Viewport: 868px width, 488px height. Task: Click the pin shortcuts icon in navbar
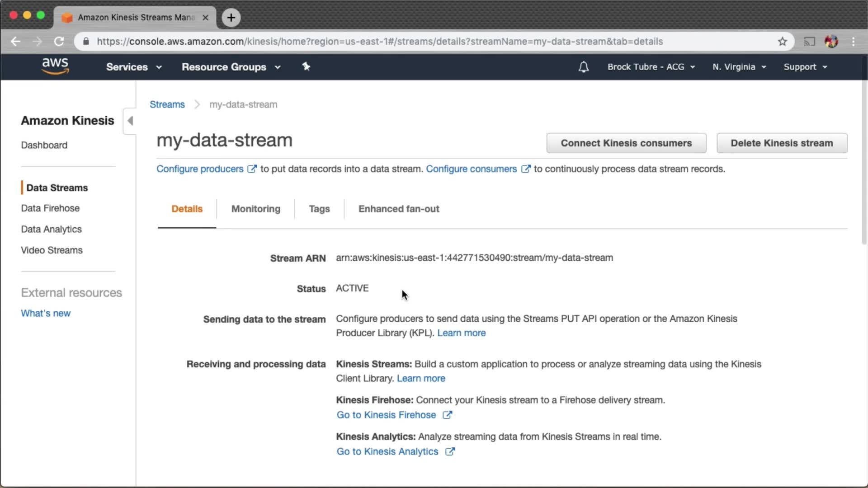pos(306,67)
